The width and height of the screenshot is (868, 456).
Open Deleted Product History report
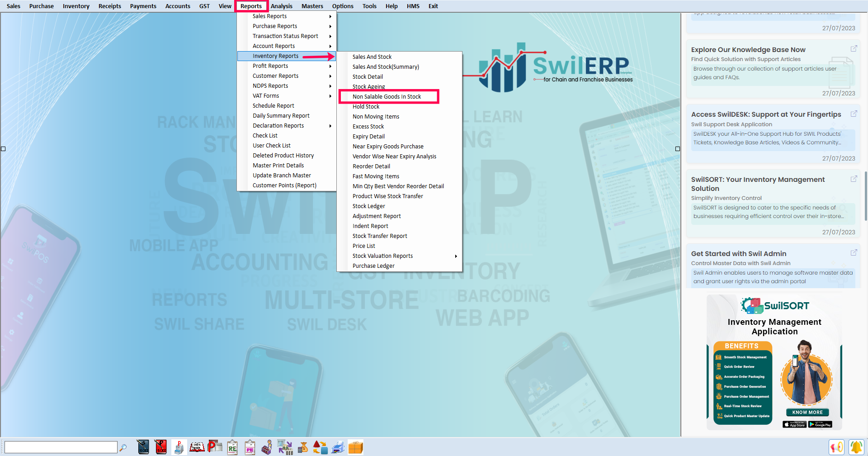point(287,156)
